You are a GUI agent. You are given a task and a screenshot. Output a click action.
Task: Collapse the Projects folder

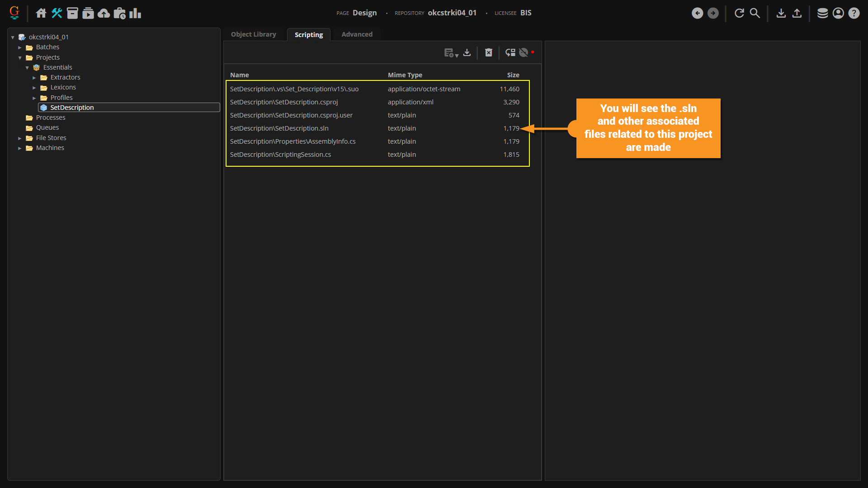(x=20, y=58)
